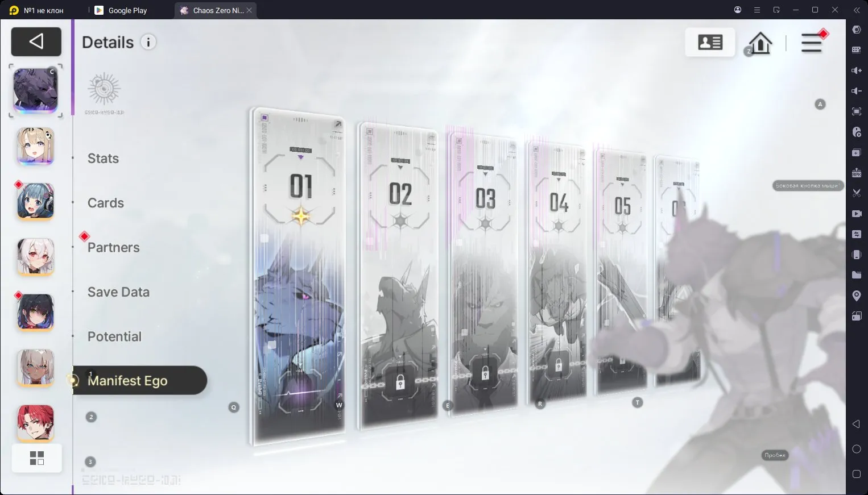Select the blue-haired headphones character portrait

point(35,201)
